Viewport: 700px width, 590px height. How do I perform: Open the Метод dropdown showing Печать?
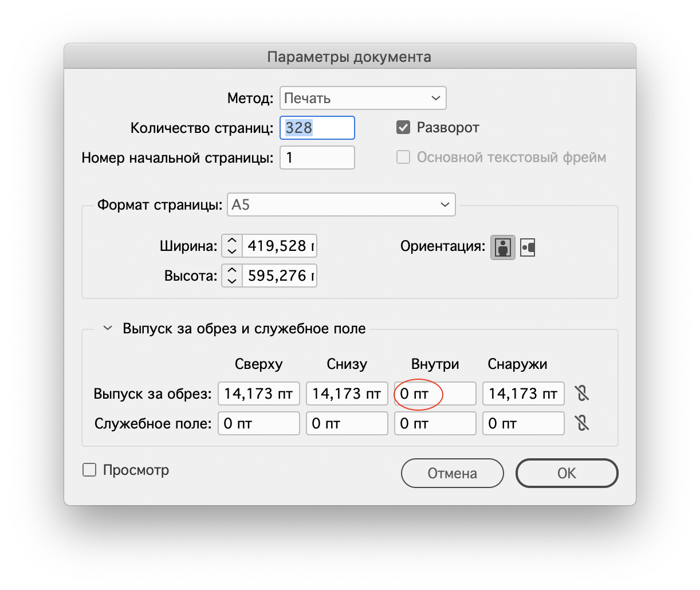coord(363,98)
